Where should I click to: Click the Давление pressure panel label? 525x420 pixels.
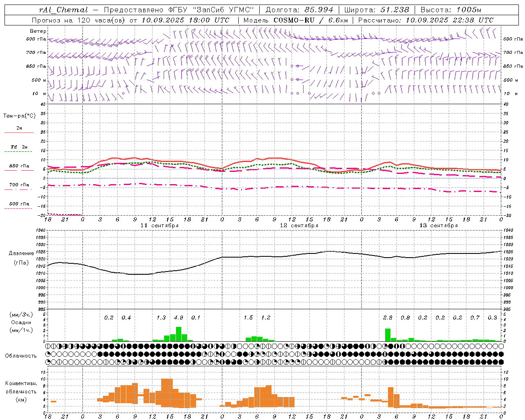point(21,253)
